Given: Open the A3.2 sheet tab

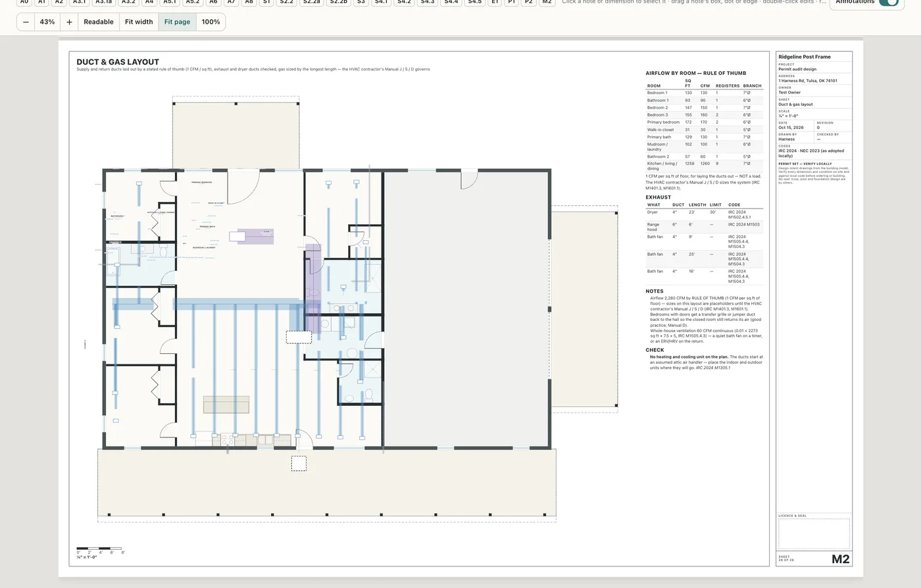Looking at the screenshot, I should point(128,2).
